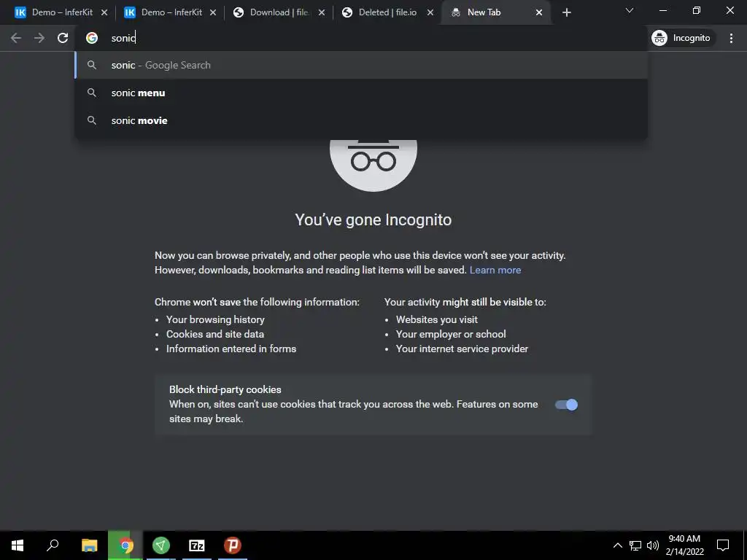Click the browser back arrow
This screenshot has height=560, width=747.
point(16,38)
